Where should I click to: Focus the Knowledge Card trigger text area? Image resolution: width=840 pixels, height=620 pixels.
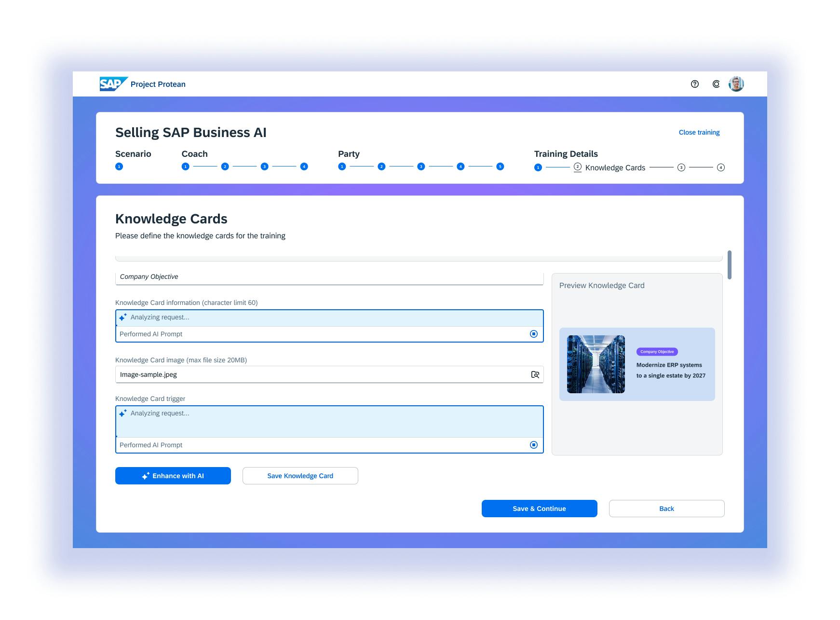click(x=329, y=422)
